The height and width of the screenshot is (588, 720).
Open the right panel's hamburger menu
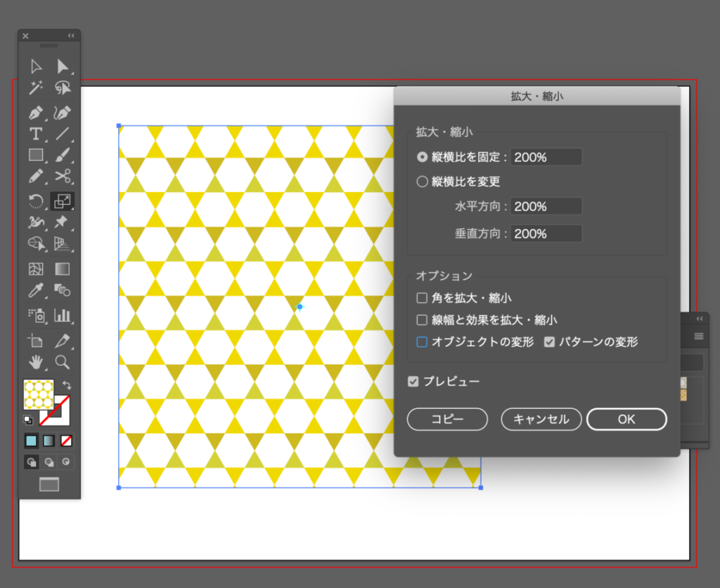(x=699, y=336)
